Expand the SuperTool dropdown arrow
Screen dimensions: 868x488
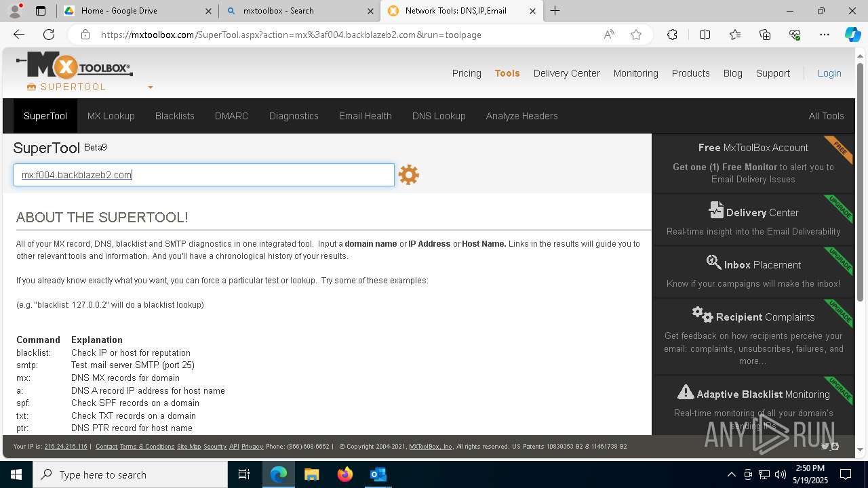point(151,87)
